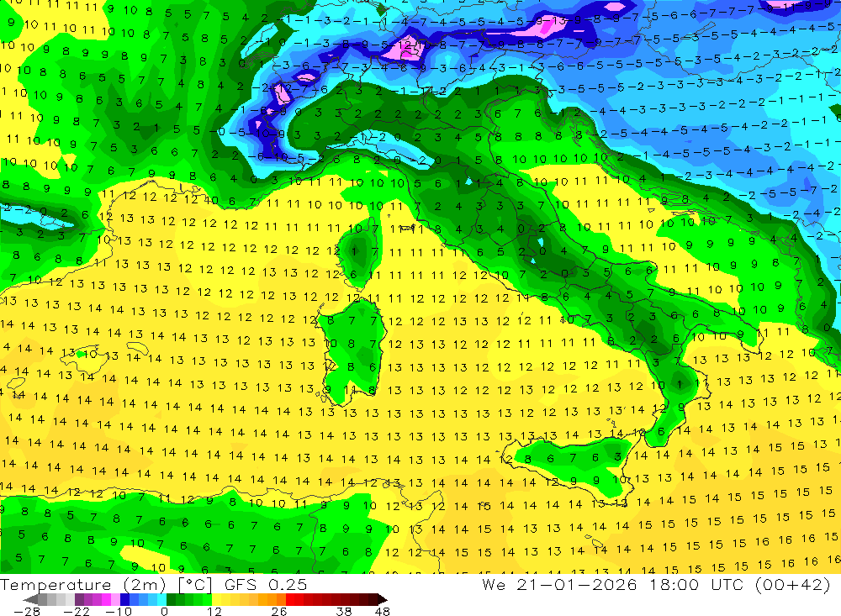Viewport: 841px width, 616px height.
Task: Select the "GFS 0.25" model label
Action: (x=266, y=584)
